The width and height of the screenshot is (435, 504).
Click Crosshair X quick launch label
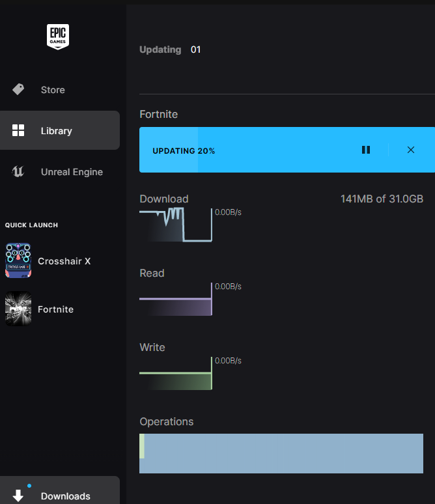coord(64,261)
